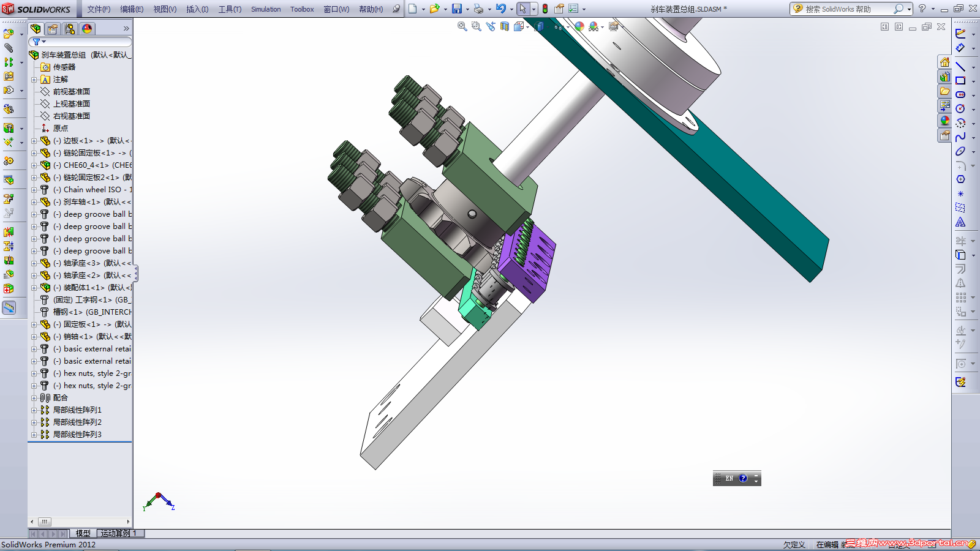Open the 工具(T) menu

230,9
